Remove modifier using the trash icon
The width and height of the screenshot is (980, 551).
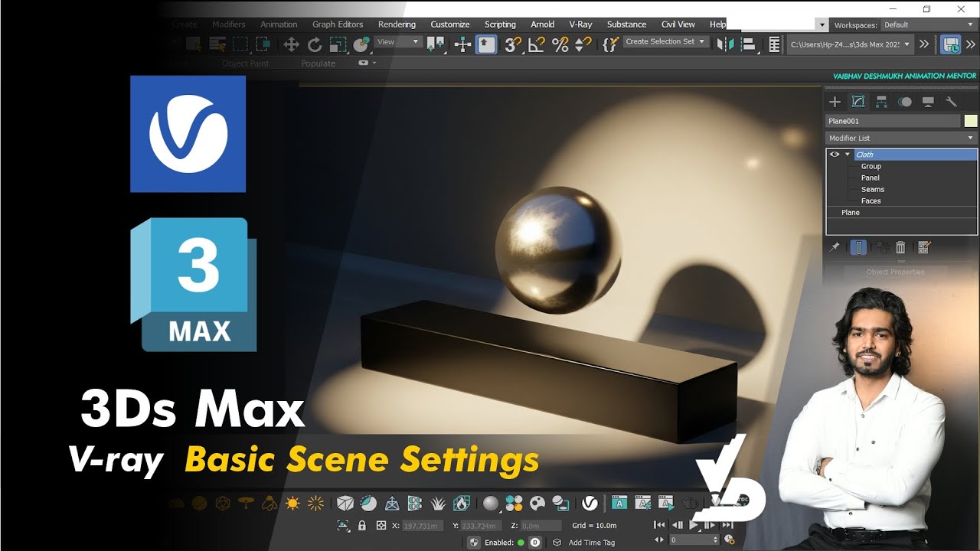(x=900, y=247)
